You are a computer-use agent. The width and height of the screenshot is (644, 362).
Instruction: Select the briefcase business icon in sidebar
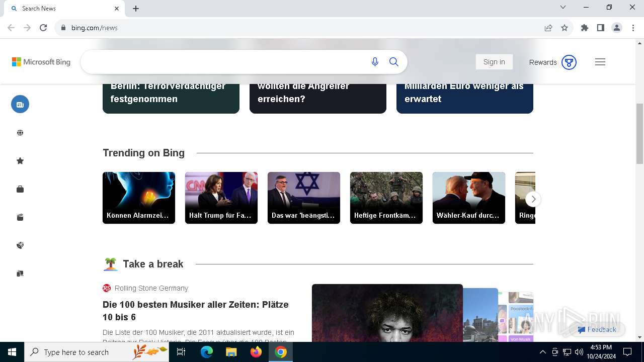click(x=20, y=189)
